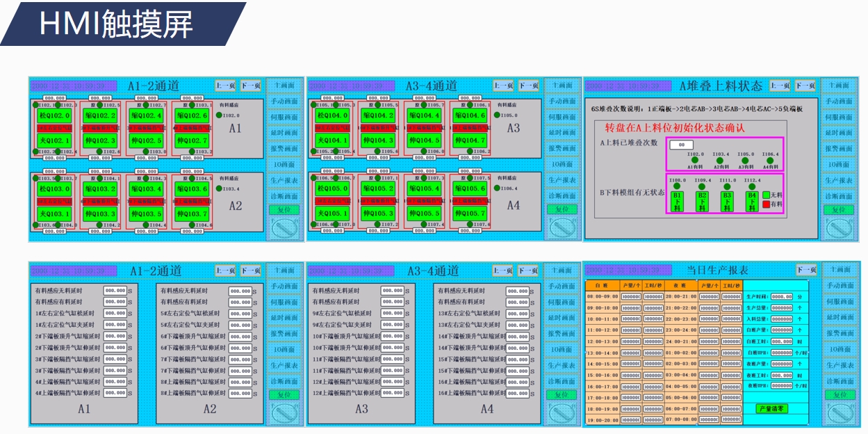Image resolution: width=868 pixels, height=434 pixels.
Task: Select the 5#左右定位气缸夹延时 value field
Action: [240, 325]
